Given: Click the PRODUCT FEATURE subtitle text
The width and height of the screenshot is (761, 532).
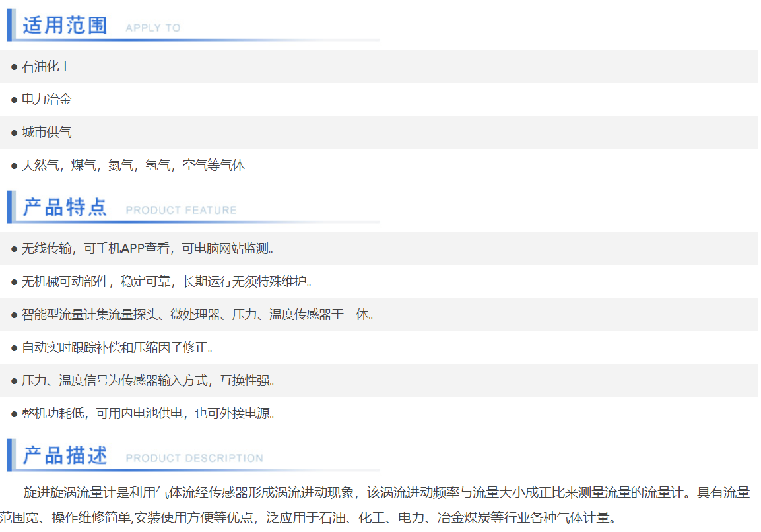Looking at the screenshot, I should 181,210.
